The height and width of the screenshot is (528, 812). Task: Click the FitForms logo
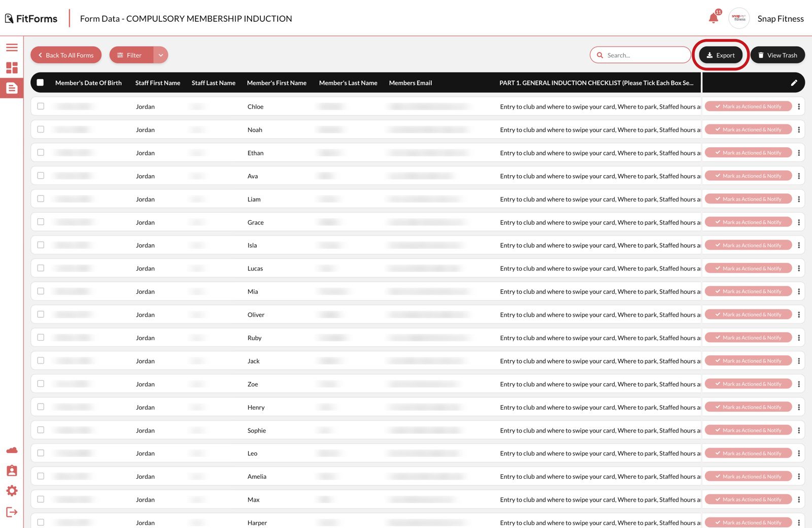pyautogui.click(x=31, y=19)
